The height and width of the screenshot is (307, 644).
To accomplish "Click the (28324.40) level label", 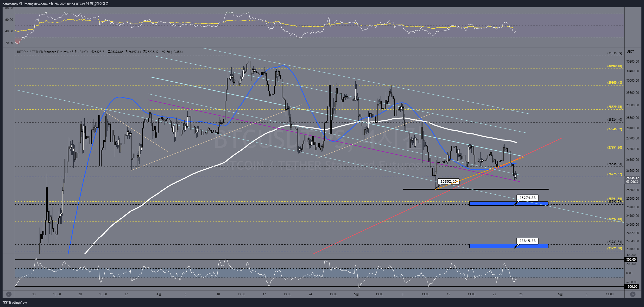I will pyautogui.click(x=615, y=120).
